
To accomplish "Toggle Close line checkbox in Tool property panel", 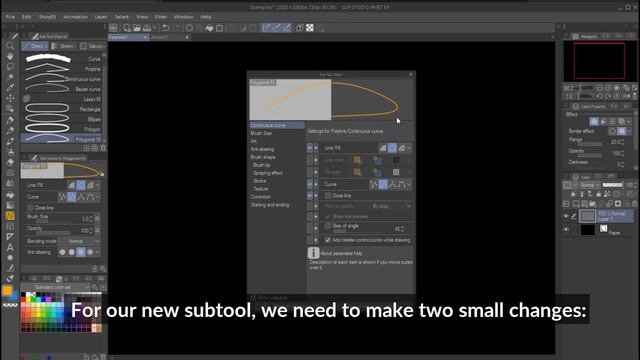I will [x=30, y=207].
